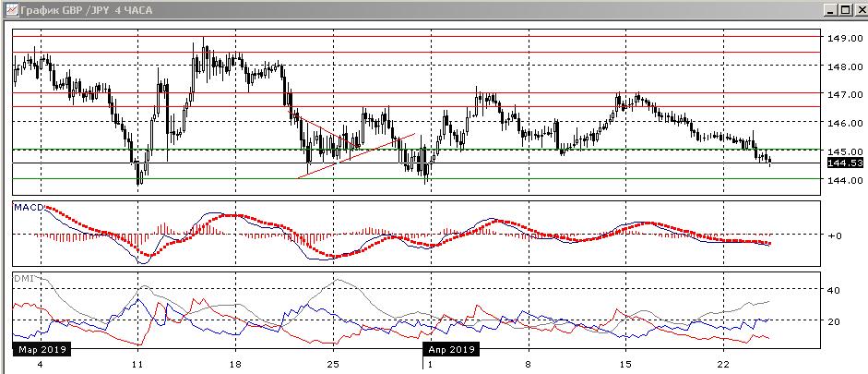Click the 144.00 price axis label
Image resolution: width=868 pixels, height=374 pixels.
[x=844, y=180]
